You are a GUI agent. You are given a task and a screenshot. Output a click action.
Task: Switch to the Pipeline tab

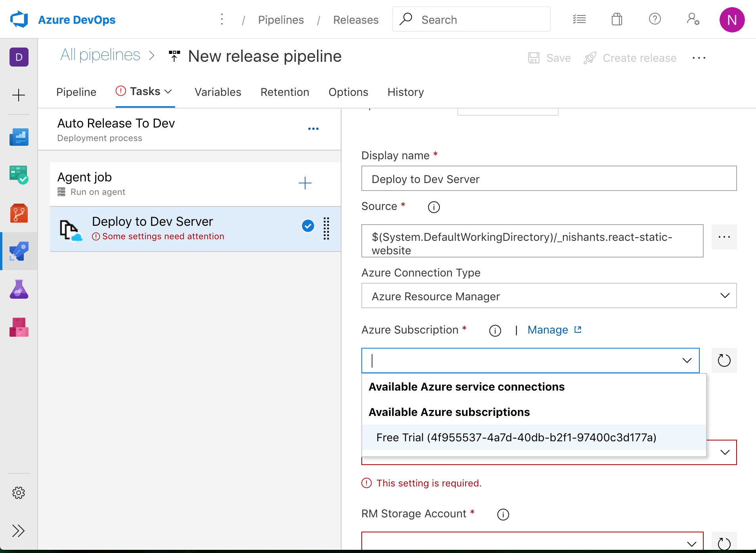76,92
